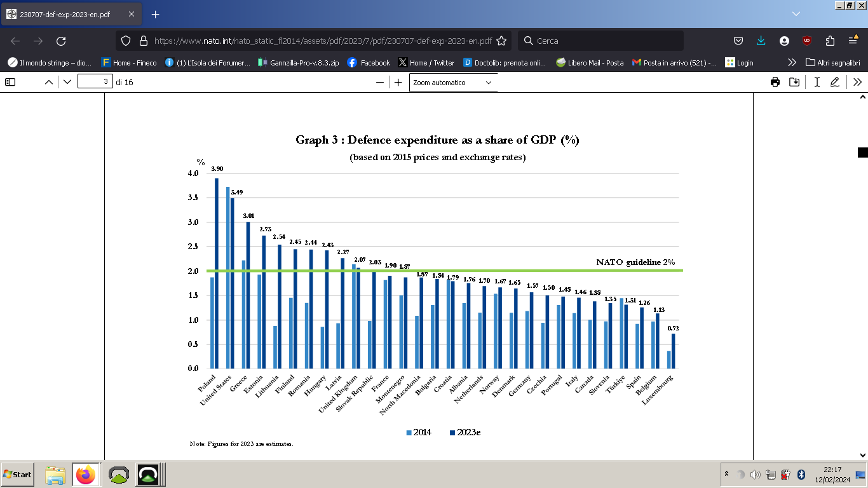Open the Home / Twitter bookmark

point(426,62)
